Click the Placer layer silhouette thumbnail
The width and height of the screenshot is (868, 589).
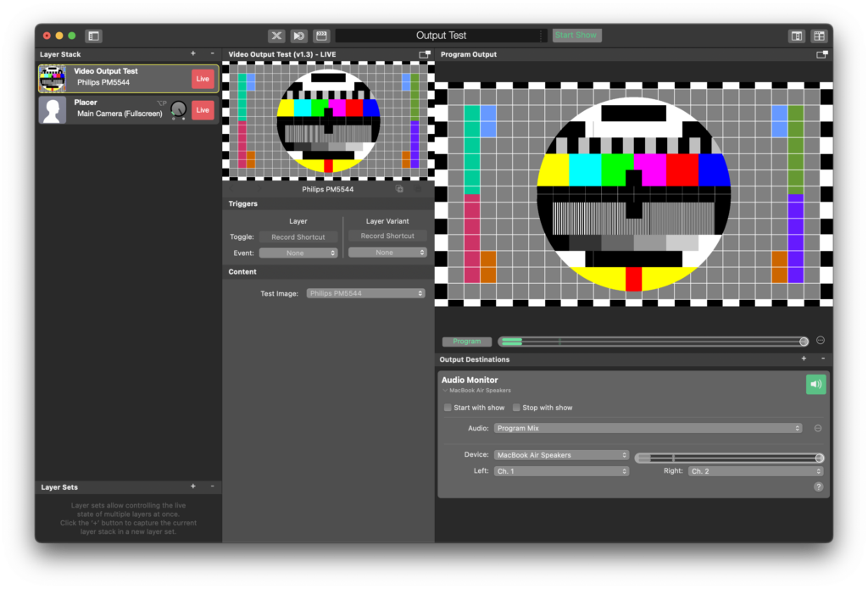(x=53, y=109)
